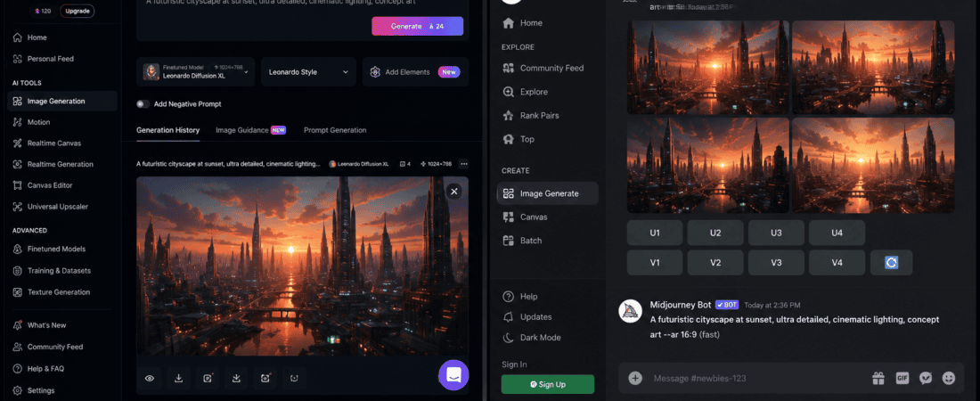Click Add Elements button
The height and width of the screenshot is (401, 980).
(x=415, y=72)
